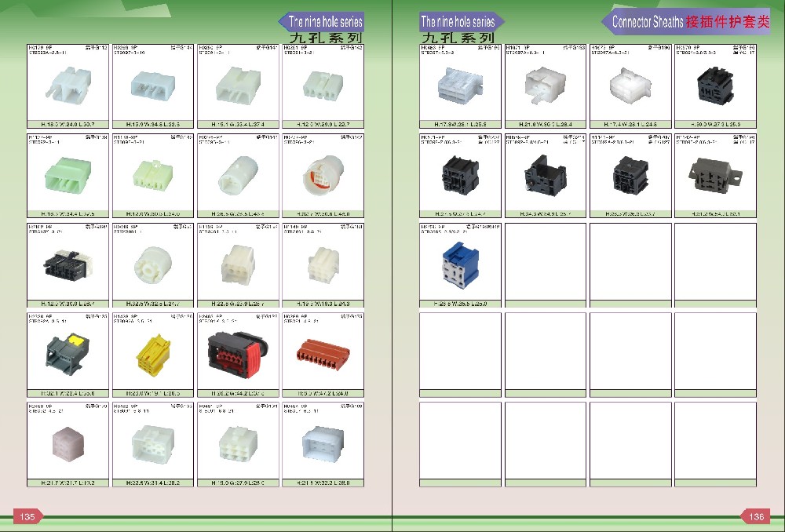Screen dimensions: 785x532
Task: Choose the round white connector with red interior
Action: [x=323, y=175]
